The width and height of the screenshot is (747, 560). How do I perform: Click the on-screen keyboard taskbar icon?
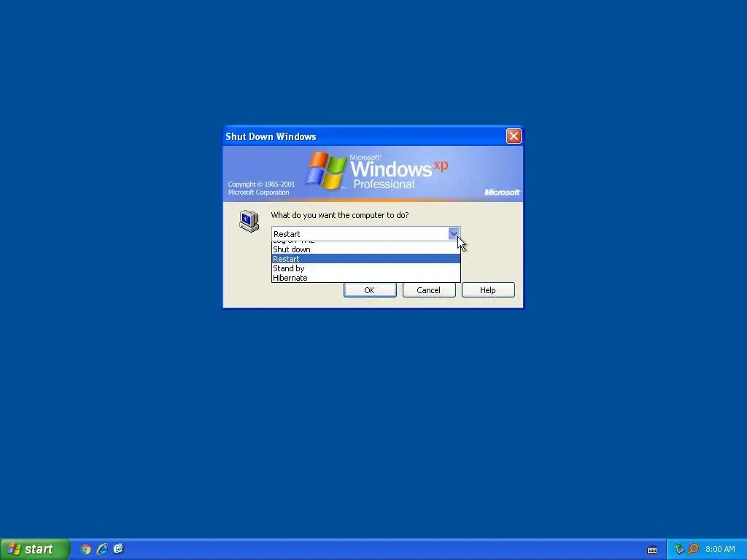pos(652,550)
